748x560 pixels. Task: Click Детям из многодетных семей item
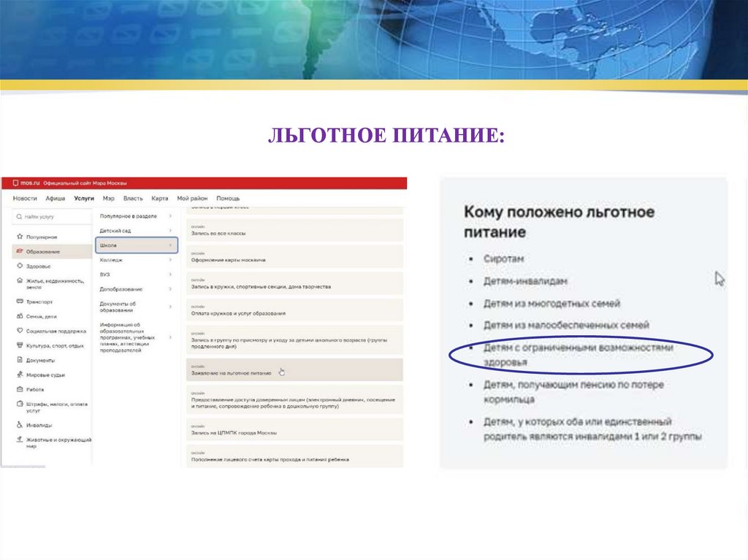[552, 304]
